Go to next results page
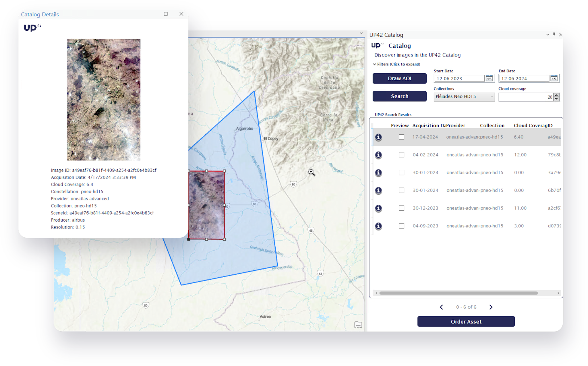The width and height of the screenshot is (588, 366). [x=491, y=307]
